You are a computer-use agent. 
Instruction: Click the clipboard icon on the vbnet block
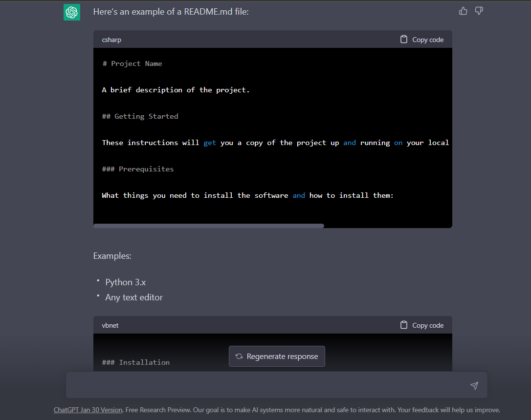point(403,325)
